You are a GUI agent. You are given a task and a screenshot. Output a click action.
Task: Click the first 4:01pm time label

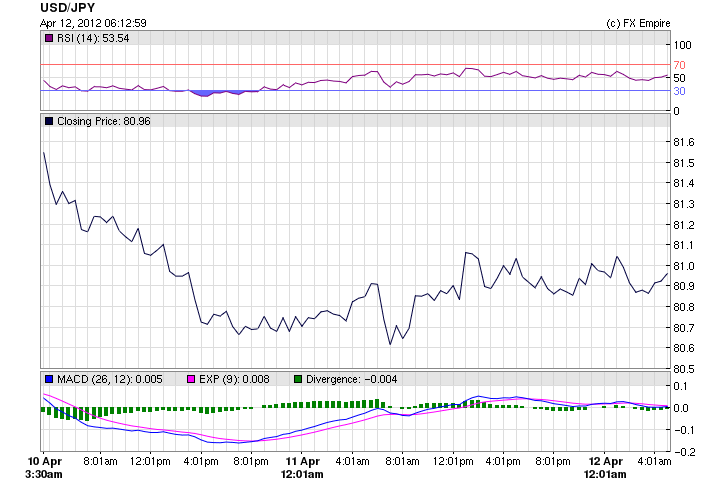click(x=201, y=462)
